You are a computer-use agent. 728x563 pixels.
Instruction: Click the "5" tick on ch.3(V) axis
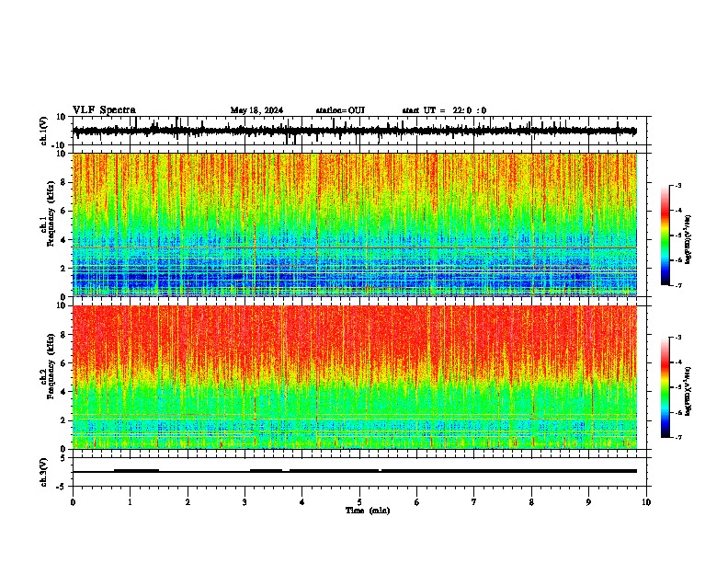(x=63, y=457)
